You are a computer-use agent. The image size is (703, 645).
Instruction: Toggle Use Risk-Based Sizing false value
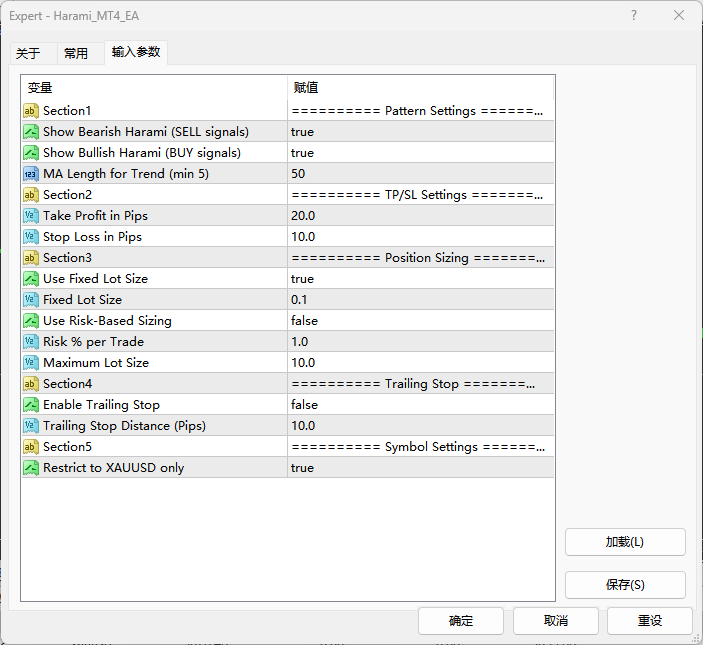304,321
